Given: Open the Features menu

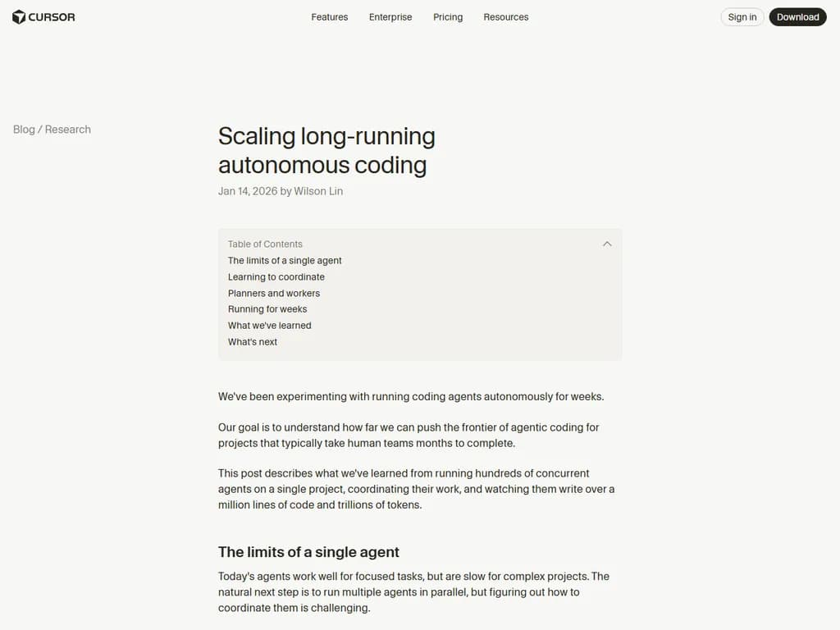Looking at the screenshot, I should coord(329,17).
